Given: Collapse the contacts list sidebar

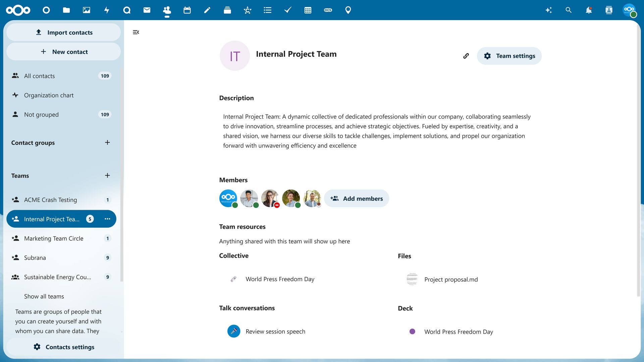Looking at the screenshot, I should 136,32.
